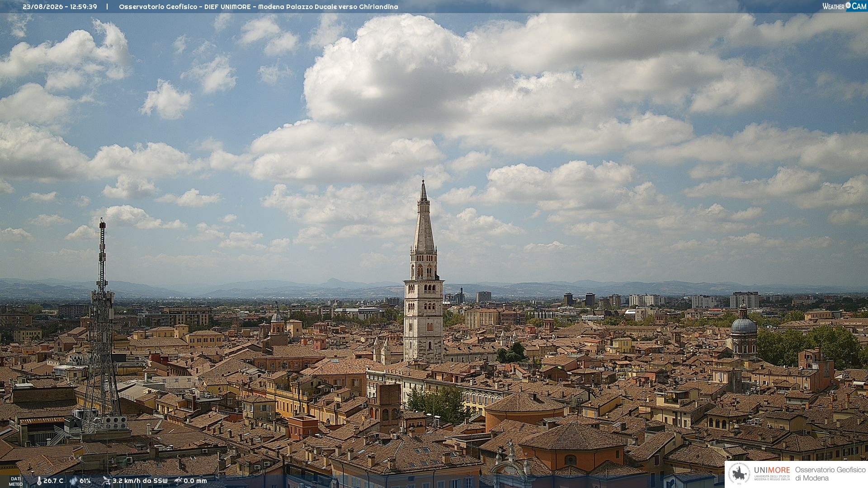Click the UNIMORE horseman seal emblem

[x=739, y=474]
